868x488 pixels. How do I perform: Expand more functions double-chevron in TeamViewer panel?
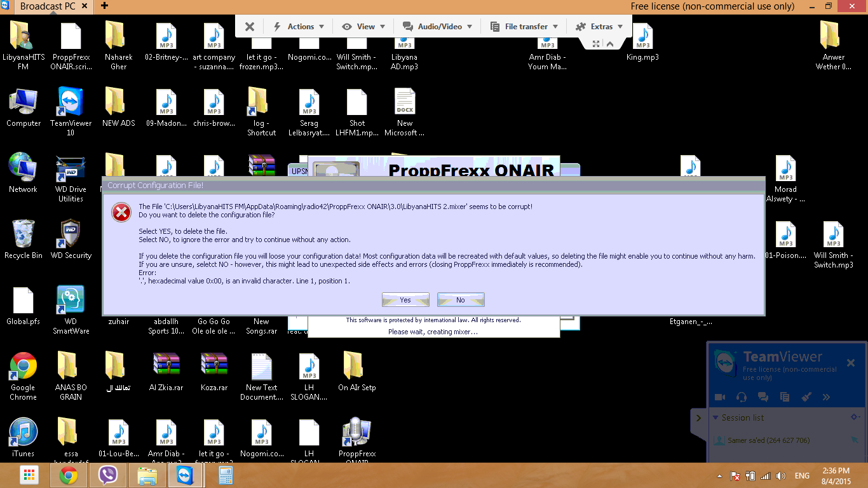point(826,397)
